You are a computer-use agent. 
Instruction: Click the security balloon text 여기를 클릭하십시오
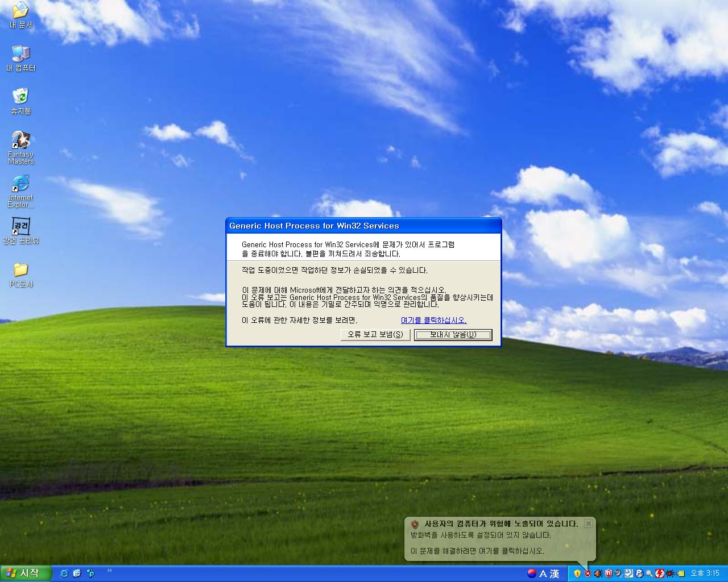[x=511, y=551]
